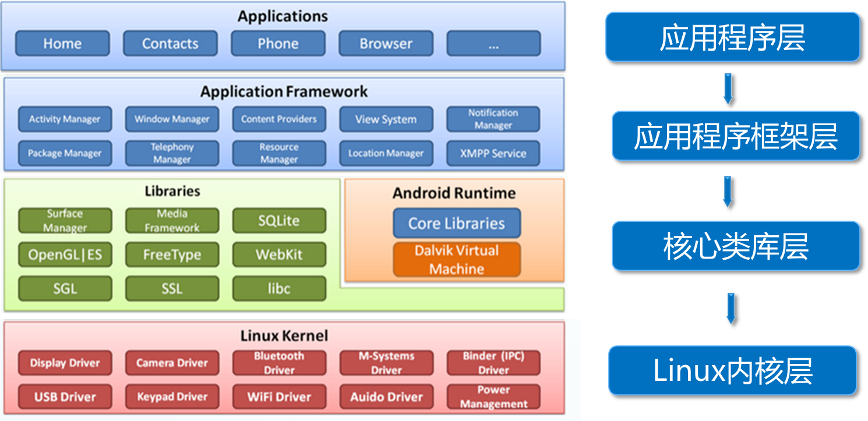The width and height of the screenshot is (868, 421).
Task: Click the Display Driver box
Action: (65, 363)
